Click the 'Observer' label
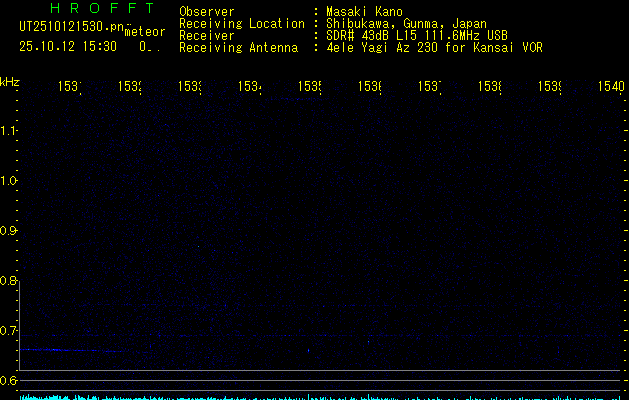 207,11
